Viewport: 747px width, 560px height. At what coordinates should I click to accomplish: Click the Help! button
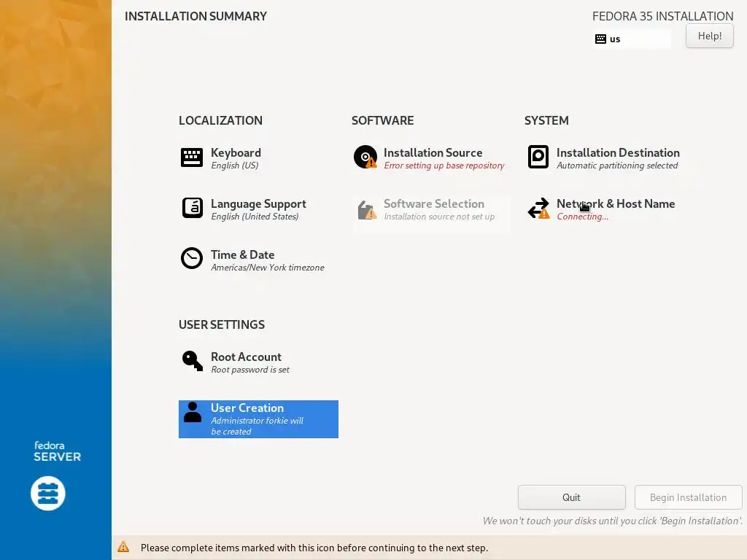710,36
